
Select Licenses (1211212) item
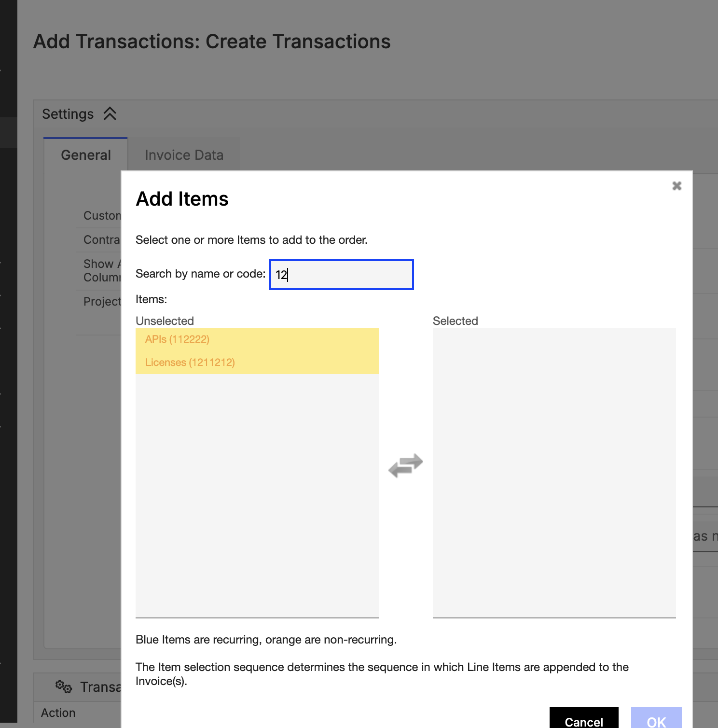point(257,363)
